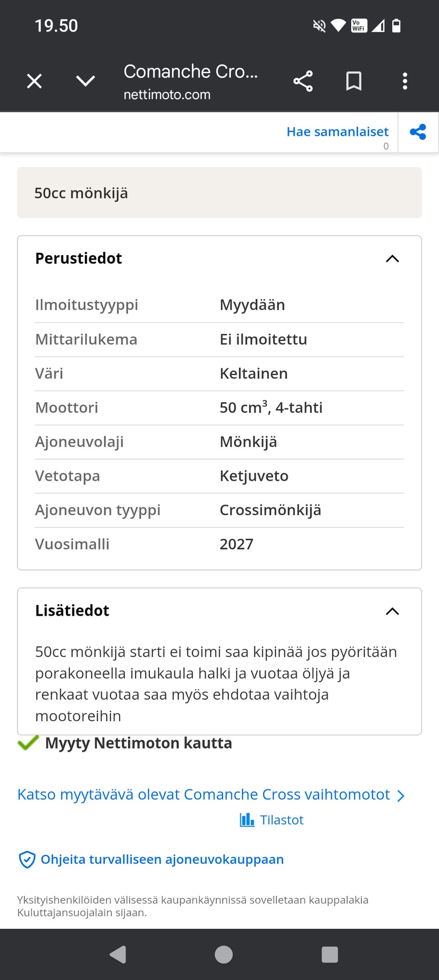Image resolution: width=439 pixels, height=980 pixels.
Task: Open recent apps with the square button
Action: click(329, 954)
